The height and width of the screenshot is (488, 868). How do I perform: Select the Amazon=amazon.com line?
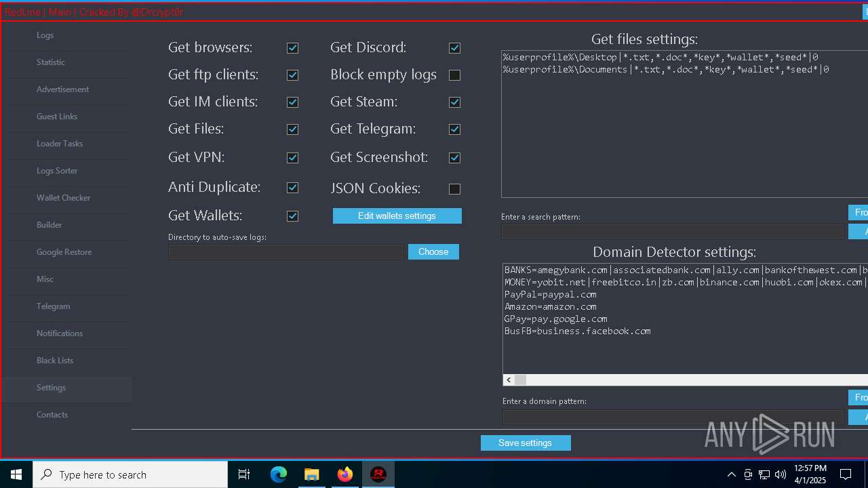[x=551, y=306]
